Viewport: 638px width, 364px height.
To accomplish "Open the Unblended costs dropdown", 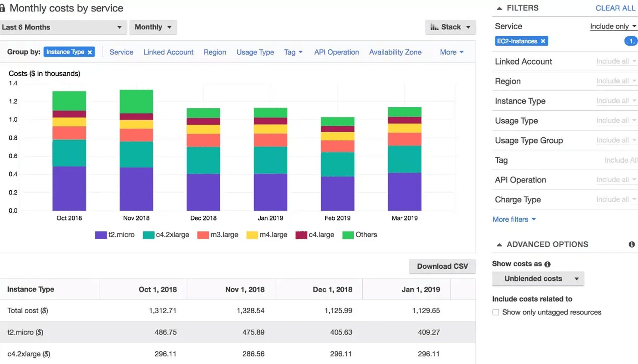I will pos(538,279).
